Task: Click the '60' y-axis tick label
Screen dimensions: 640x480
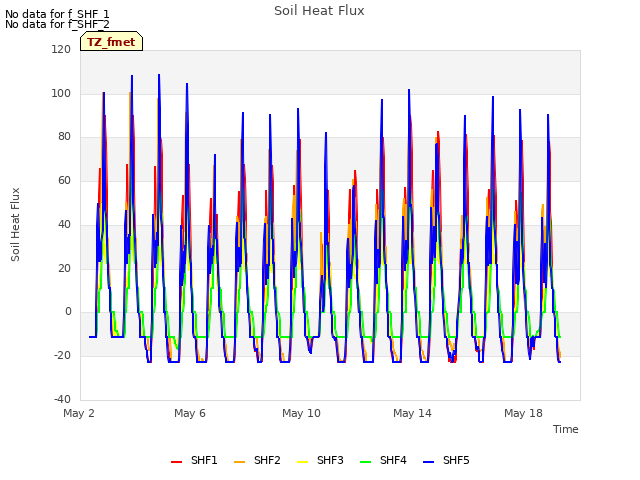Action: point(64,180)
